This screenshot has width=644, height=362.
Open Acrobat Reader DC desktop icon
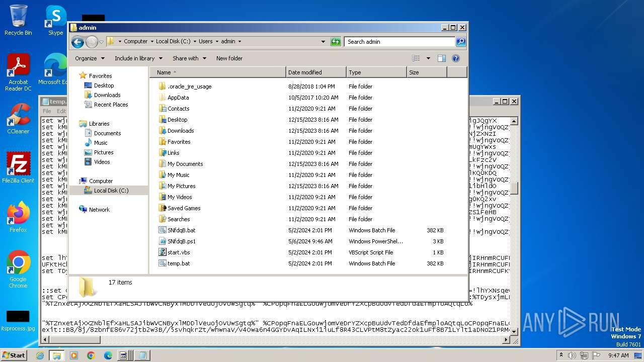coord(18,73)
